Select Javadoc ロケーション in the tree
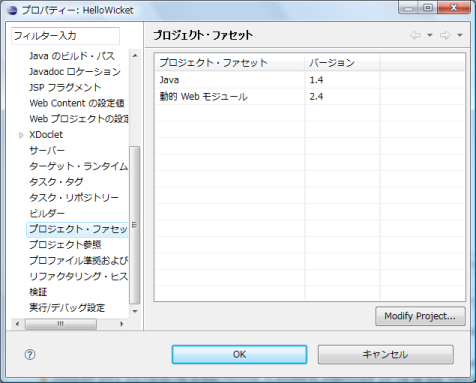Viewport: 476px width, 383px height. (75, 72)
